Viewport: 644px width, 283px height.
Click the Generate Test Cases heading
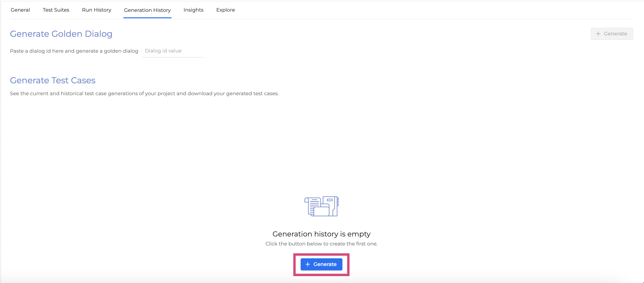click(x=52, y=80)
